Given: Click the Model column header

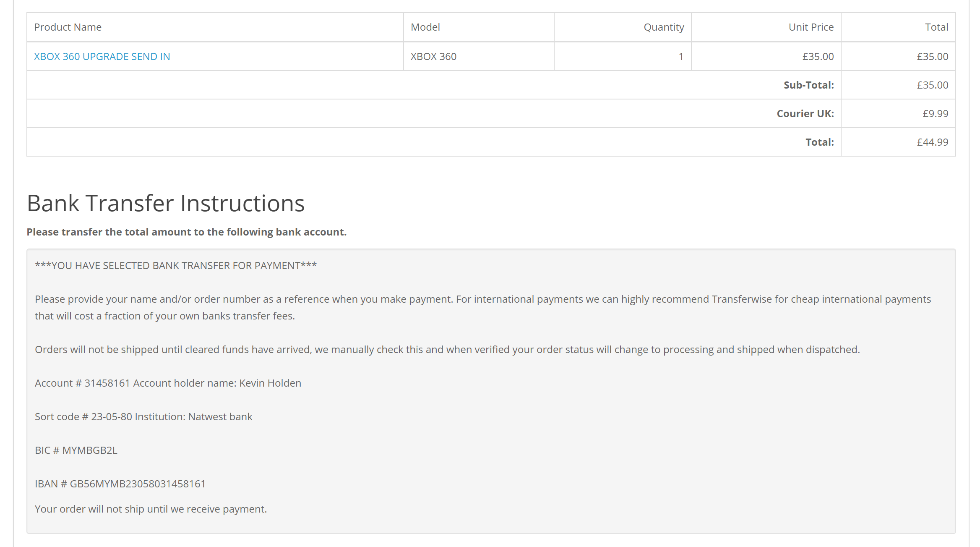Looking at the screenshot, I should coord(425,27).
